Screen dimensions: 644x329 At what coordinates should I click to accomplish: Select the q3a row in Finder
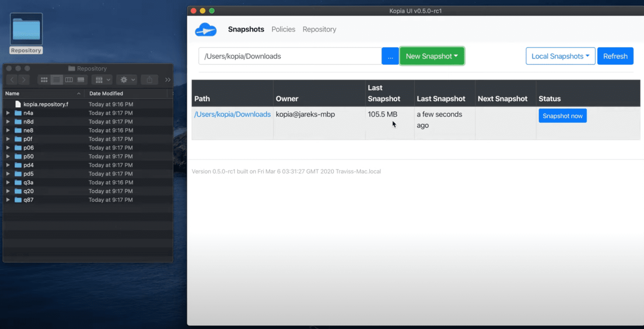pos(88,182)
